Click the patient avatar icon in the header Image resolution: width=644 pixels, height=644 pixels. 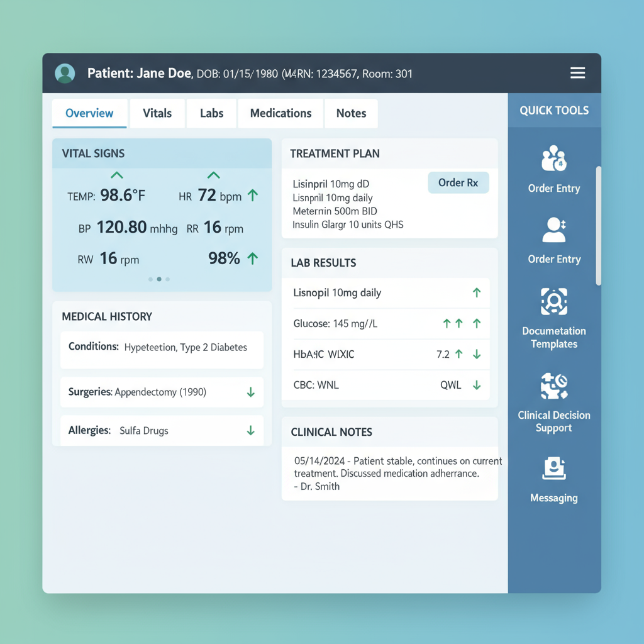[65, 73]
